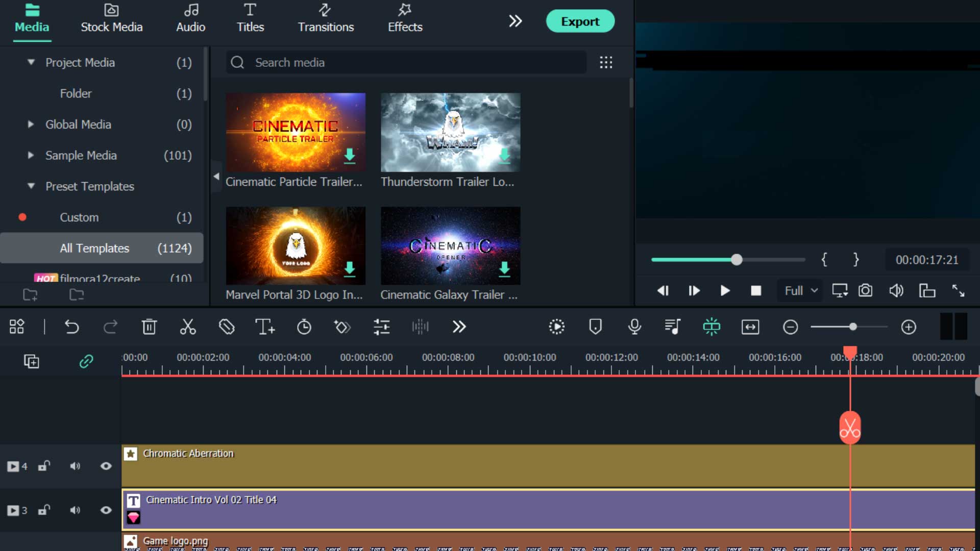This screenshot has height=551, width=980.
Task: Select the Motion tracking icon
Action: click(x=557, y=327)
